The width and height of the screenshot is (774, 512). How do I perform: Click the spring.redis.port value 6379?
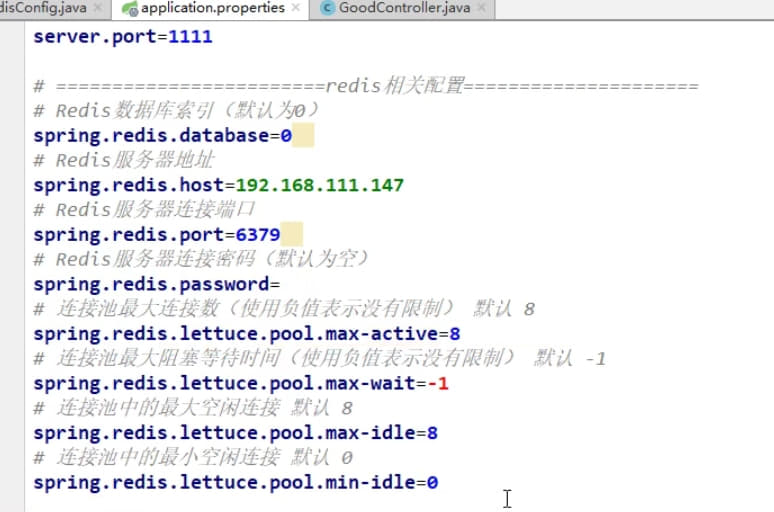(258, 235)
